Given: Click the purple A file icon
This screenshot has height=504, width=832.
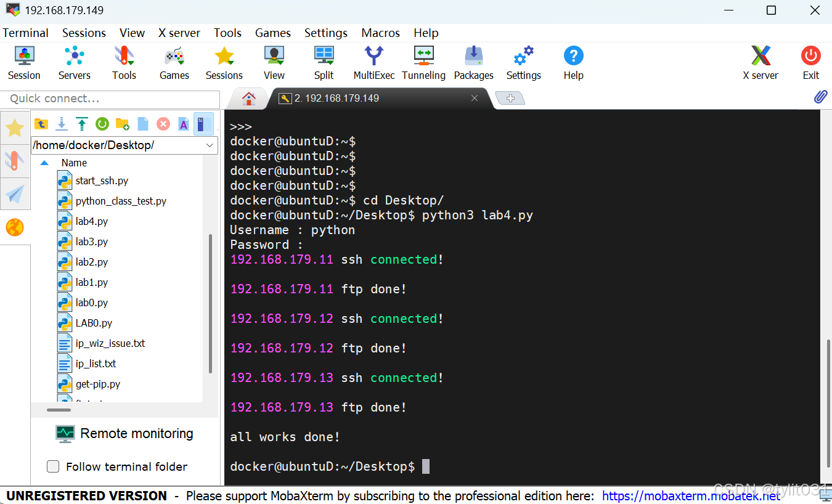Looking at the screenshot, I should [184, 124].
